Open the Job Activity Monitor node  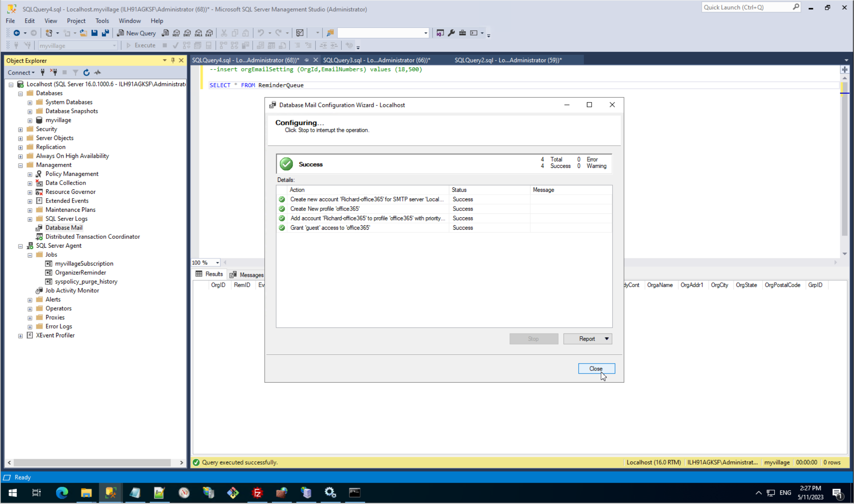[72, 290]
